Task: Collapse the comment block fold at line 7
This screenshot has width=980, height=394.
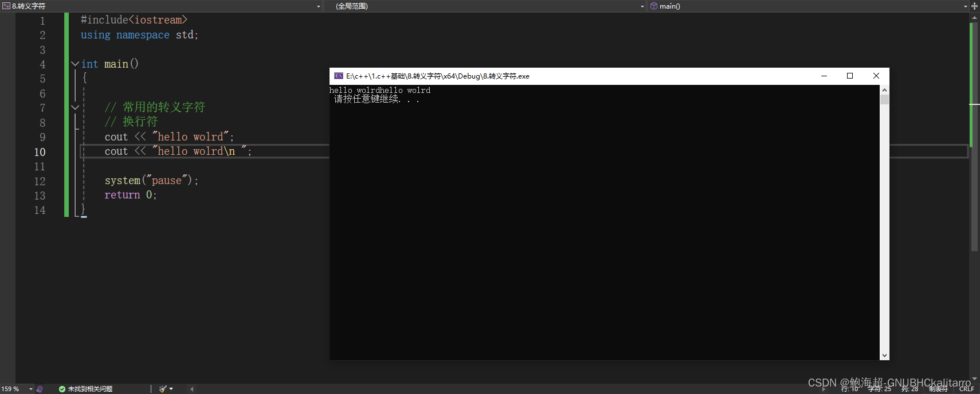Action: point(75,107)
